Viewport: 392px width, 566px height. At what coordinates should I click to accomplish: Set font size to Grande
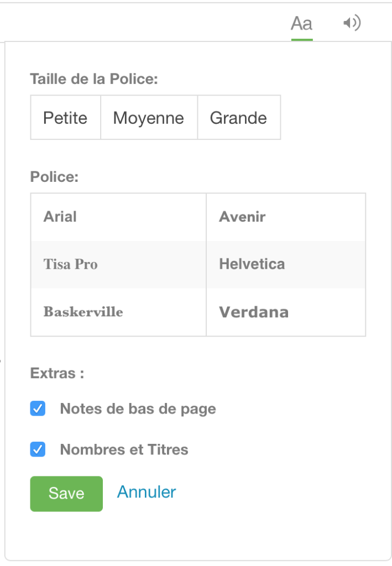coord(238,117)
